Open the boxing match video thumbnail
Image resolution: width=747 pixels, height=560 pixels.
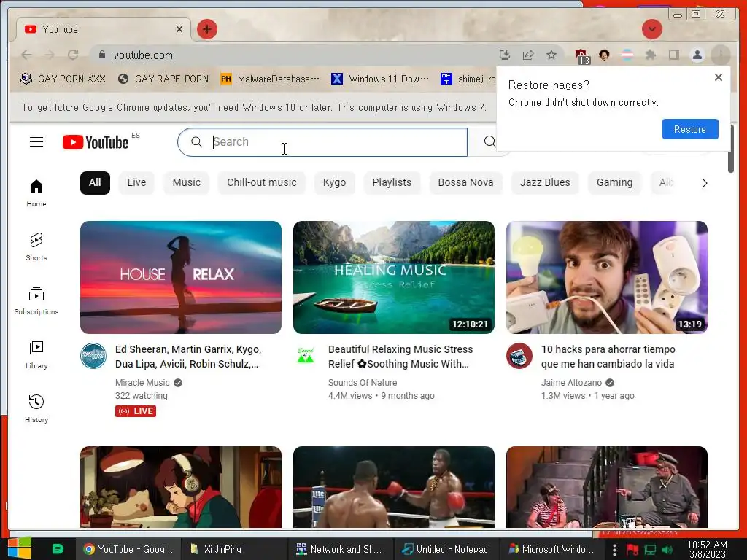393,486
